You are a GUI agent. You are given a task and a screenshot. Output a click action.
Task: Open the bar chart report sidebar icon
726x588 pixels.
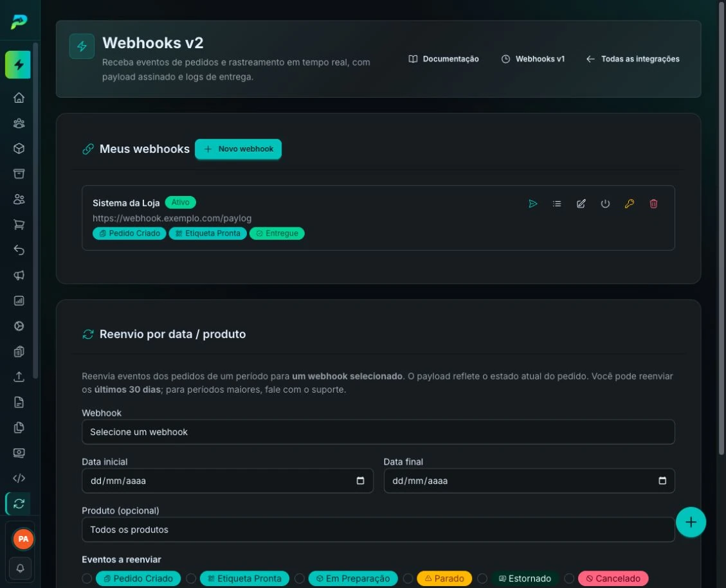click(19, 301)
